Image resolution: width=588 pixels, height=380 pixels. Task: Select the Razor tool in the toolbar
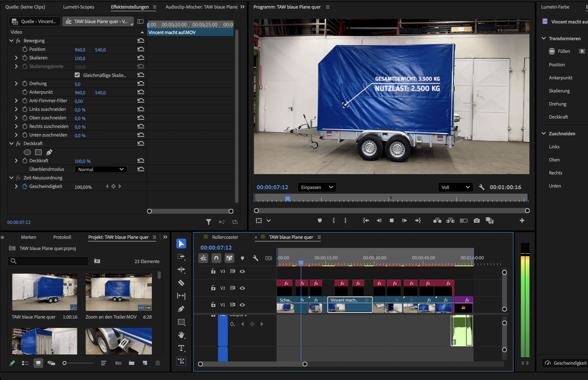[x=181, y=283]
